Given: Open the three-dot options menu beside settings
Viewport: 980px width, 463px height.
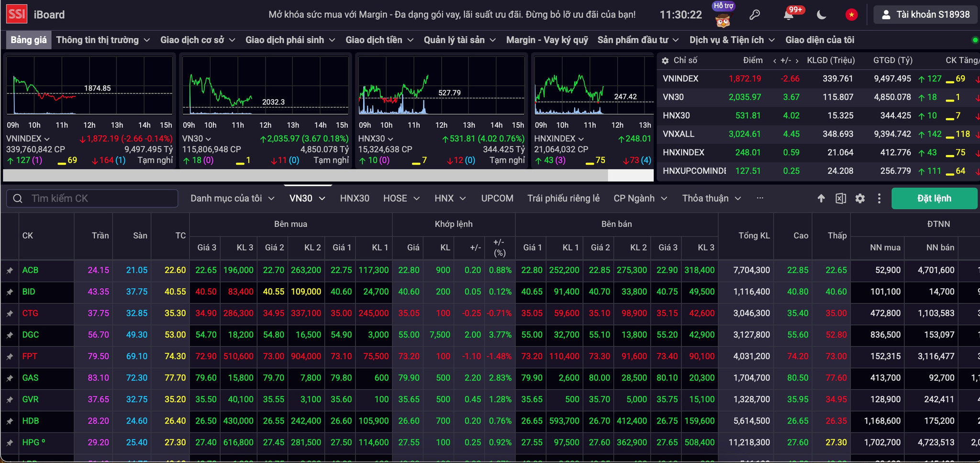Looking at the screenshot, I should click(x=879, y=198).
